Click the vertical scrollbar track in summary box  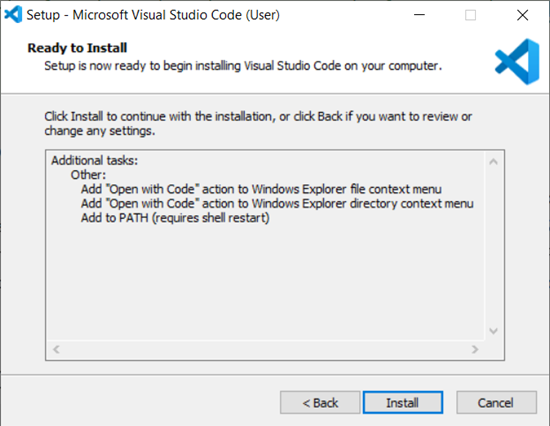[494, 246]
